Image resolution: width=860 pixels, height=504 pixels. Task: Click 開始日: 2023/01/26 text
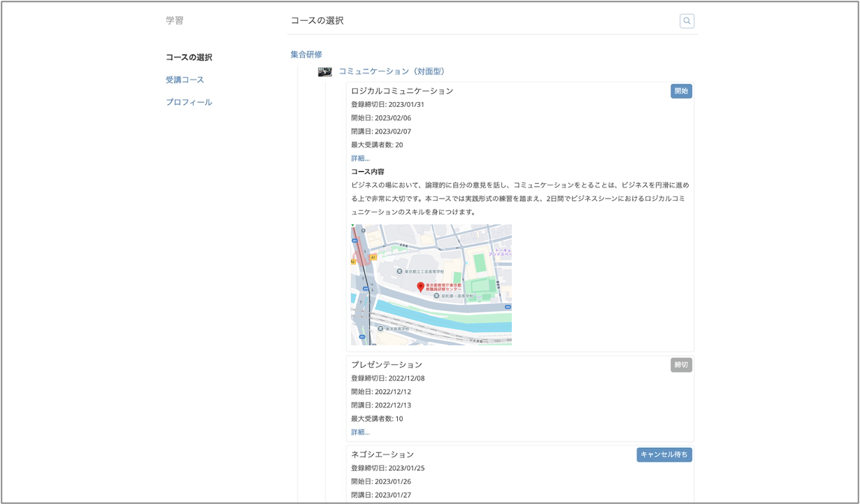[381, 482]
